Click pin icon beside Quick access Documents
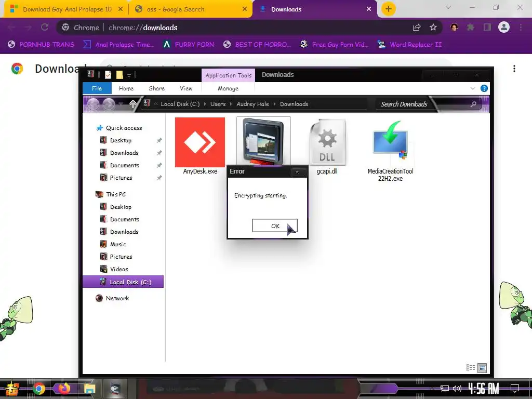The width and height of the screenshot is (532, 399). coord(159,165)
